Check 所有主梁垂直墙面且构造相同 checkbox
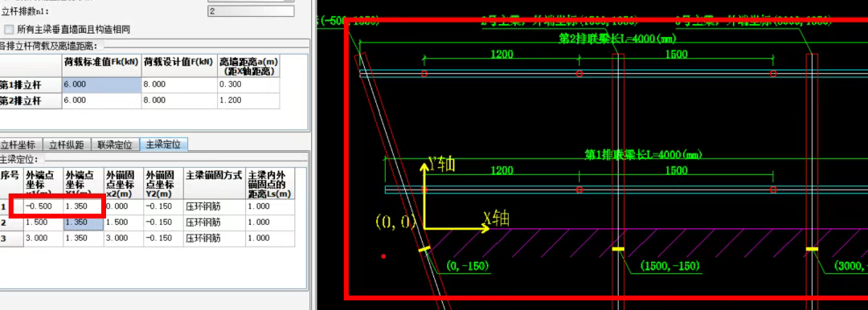Image resolution: width=868 pixels, height=310 pixels. [x=8, y=29]
